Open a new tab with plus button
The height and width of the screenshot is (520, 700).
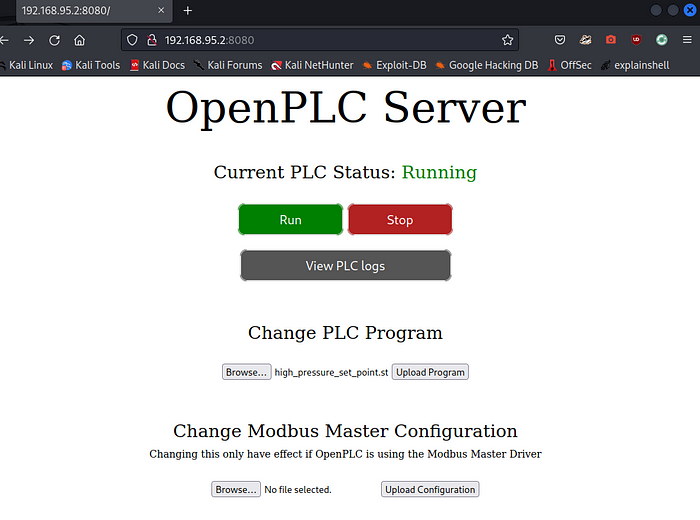point(188,11)
